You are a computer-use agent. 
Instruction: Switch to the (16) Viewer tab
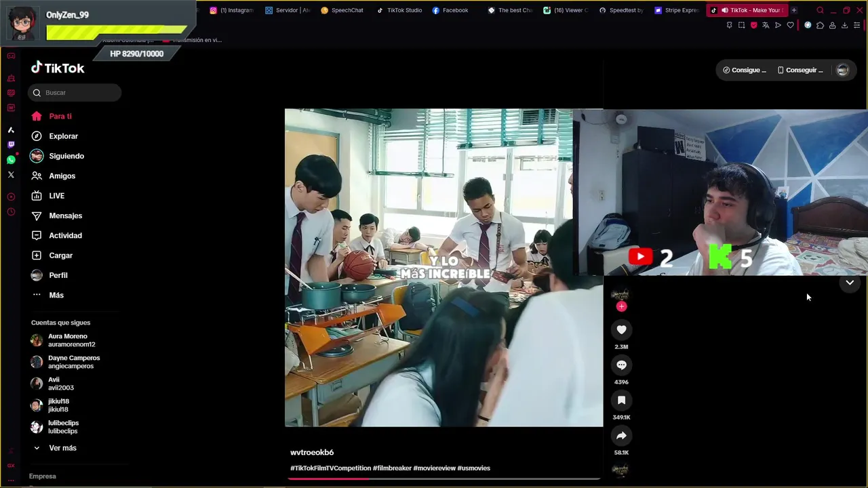[566, 10]
